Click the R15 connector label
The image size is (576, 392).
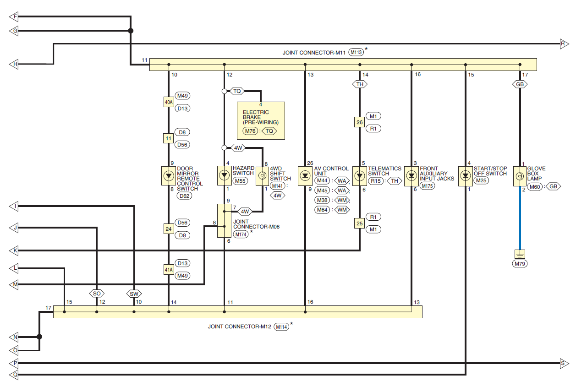click(x=376, y=181)
